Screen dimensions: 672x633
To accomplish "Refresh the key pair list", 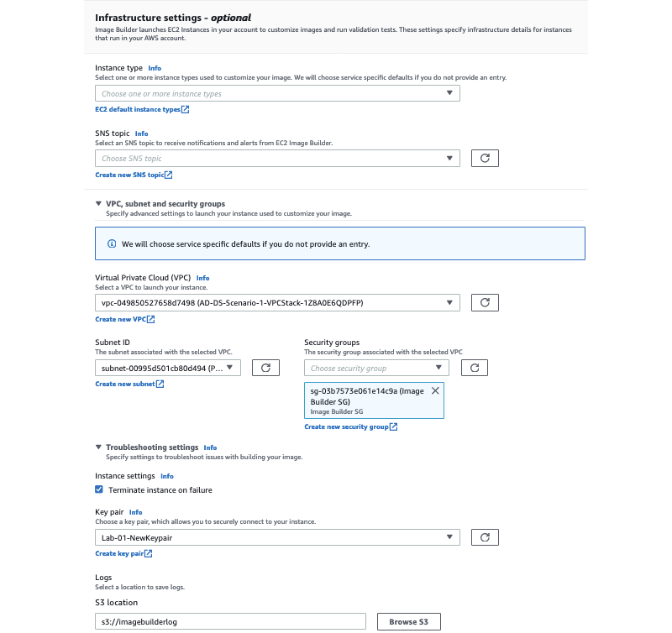I will tap(485, 536).
